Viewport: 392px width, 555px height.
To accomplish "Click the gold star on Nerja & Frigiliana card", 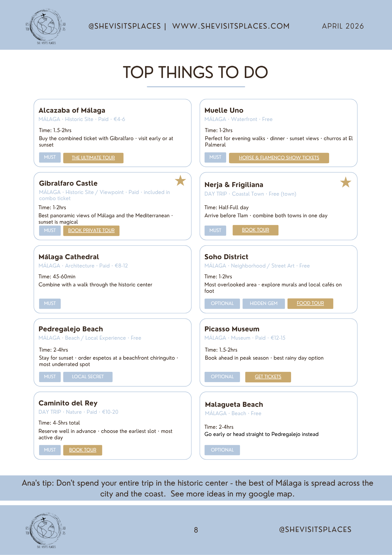I will tap(346, 182).
